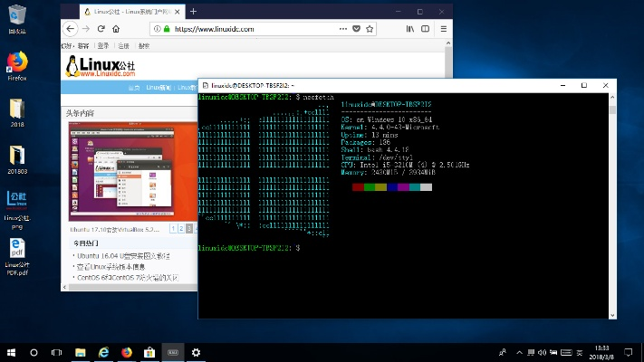Screen dimensions: 644x362
Task: Open the Ubuntu 16.04 article link
Action: (120, 255)
